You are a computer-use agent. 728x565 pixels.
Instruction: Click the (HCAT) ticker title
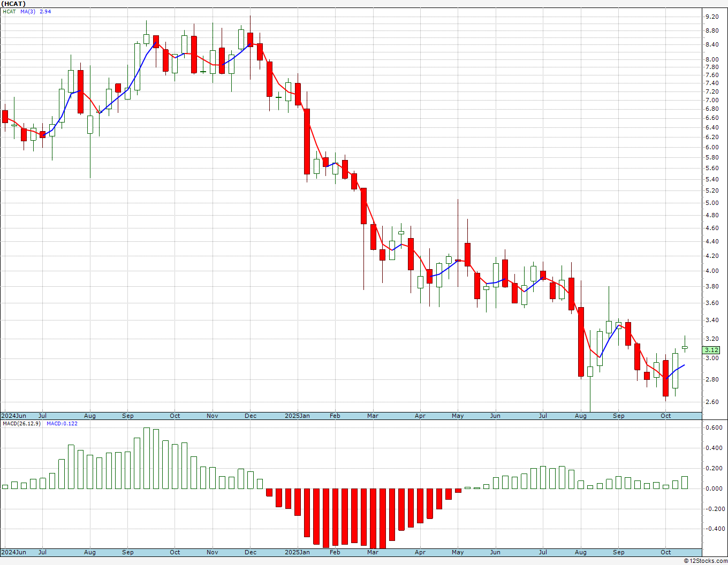point(13,4)
